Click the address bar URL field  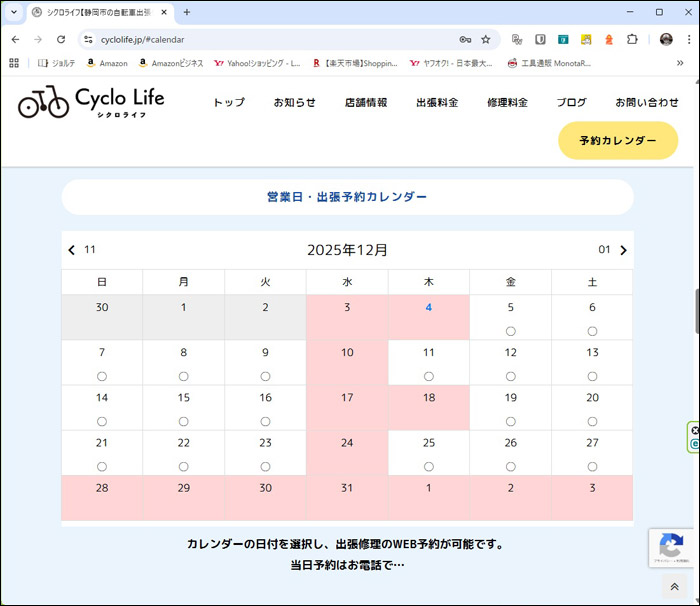(270, 39)
